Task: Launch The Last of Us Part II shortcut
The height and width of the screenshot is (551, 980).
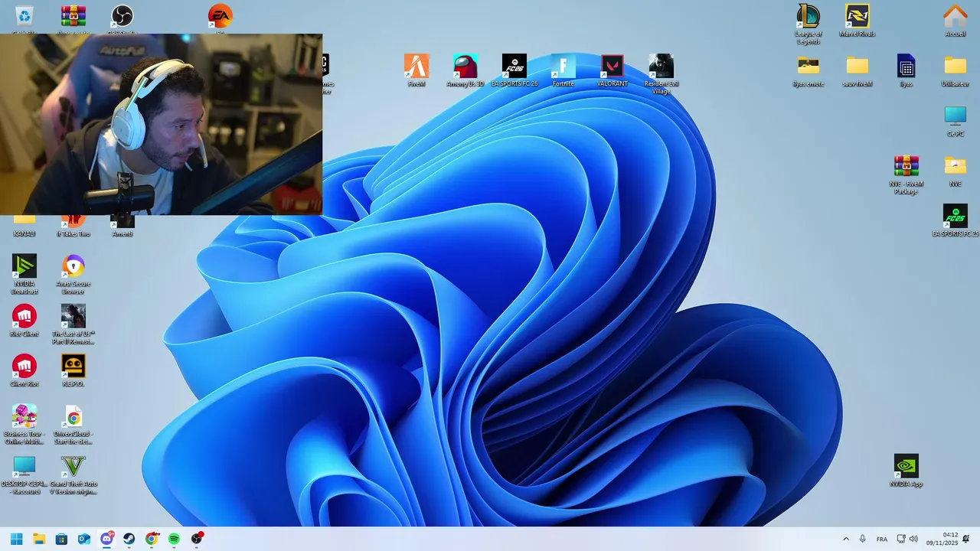Action: pos(73,324)
